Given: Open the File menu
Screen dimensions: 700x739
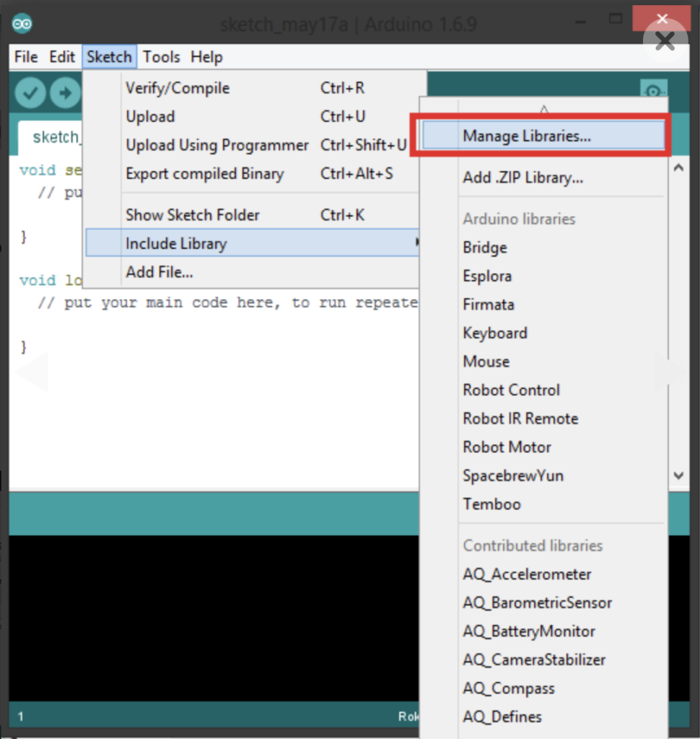Looking at the screenshot, I should pos(26,57).
